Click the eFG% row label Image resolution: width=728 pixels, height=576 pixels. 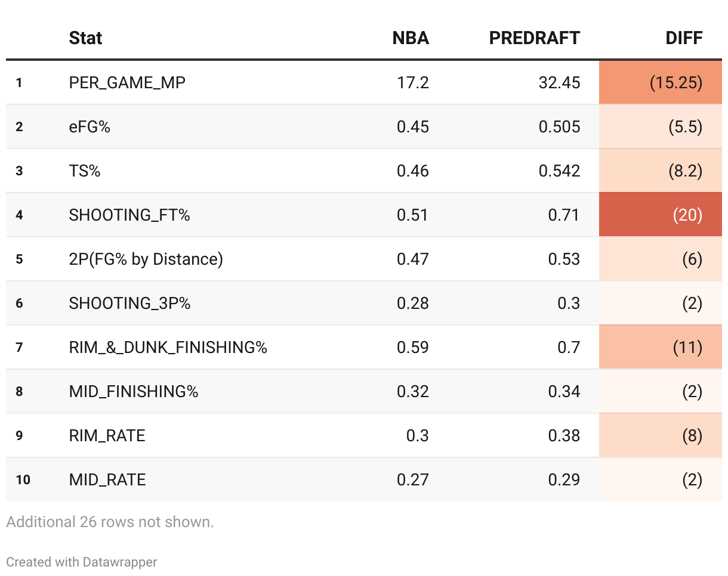90,126
